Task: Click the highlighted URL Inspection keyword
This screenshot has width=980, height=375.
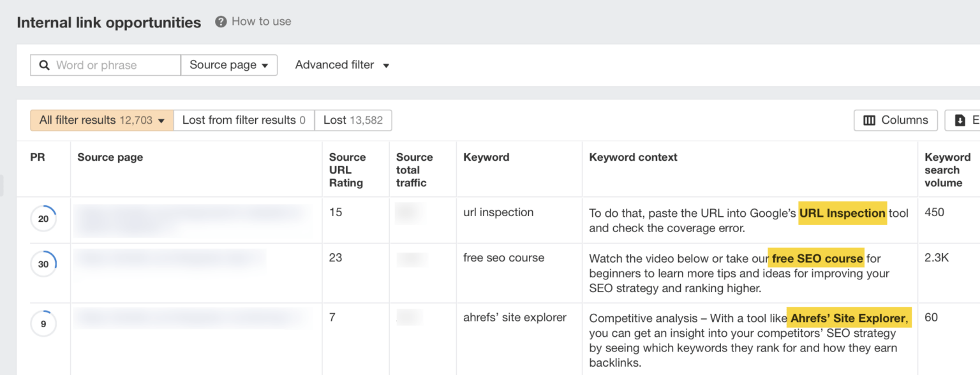Action: pyautogui.click(x=842, y=213)
